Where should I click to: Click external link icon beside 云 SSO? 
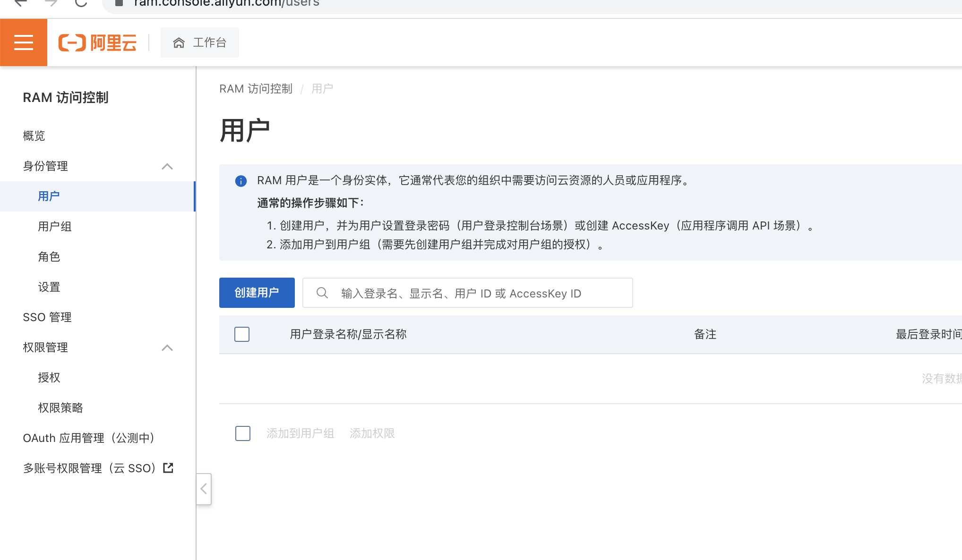pos(168,468)
